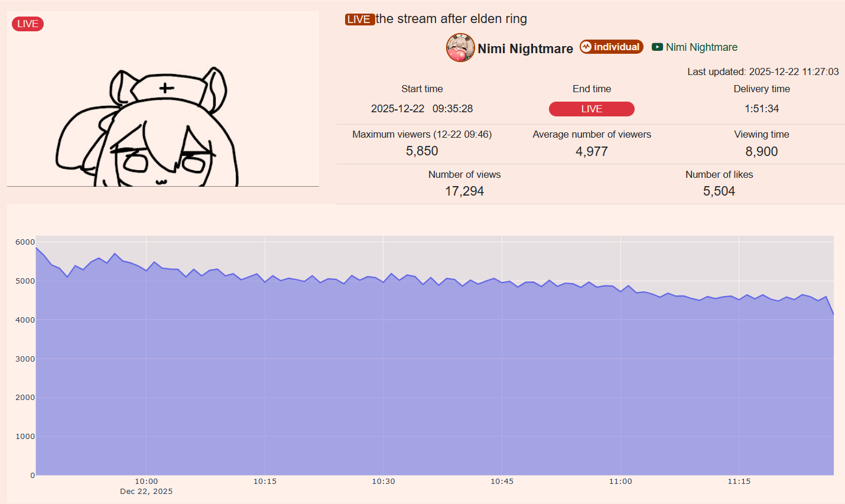Click the 10:30 tick label on the chart axis
Viewport: 845px width, 504px height.
tap(383, 482)
